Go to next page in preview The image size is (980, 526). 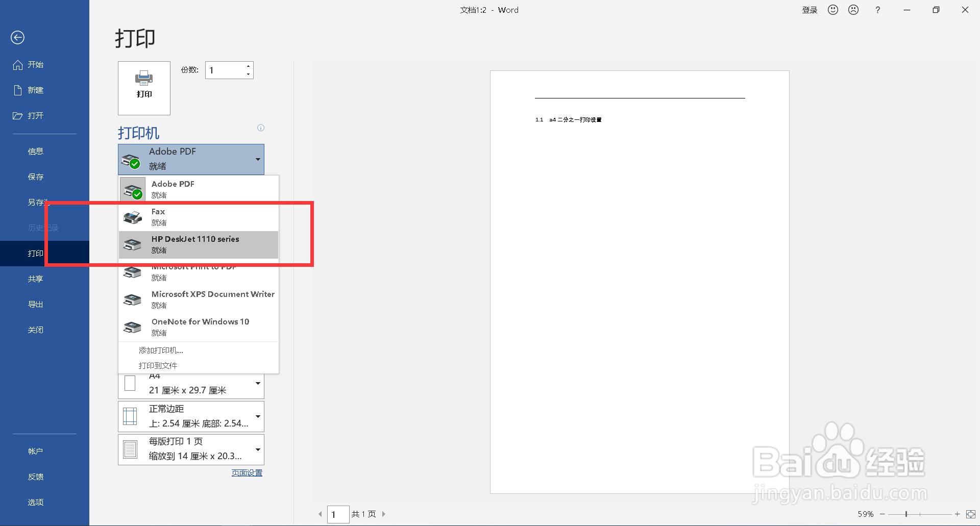[x=384, y=514]
